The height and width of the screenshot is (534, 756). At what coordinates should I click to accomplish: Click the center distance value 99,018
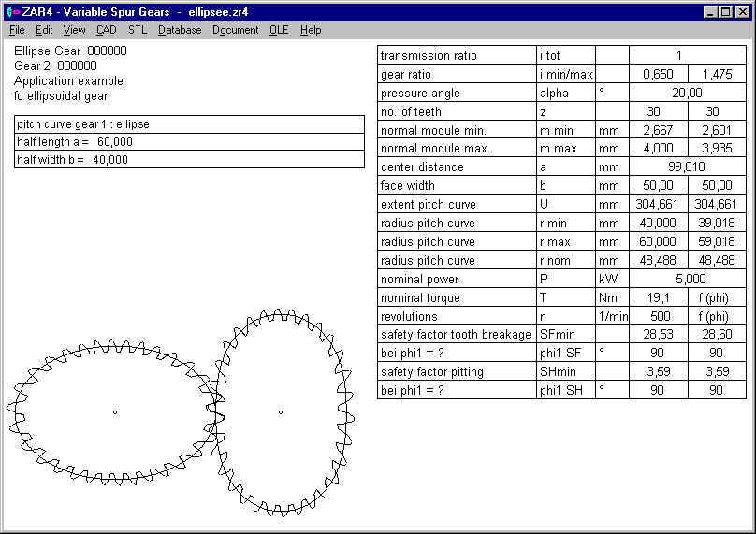point(687,167)
